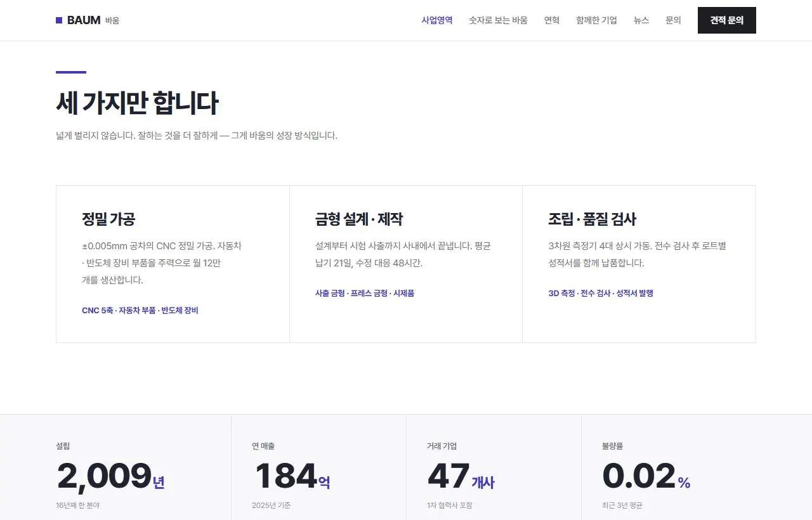Go to 숫자로 보는 바움 section

[498, 20]
